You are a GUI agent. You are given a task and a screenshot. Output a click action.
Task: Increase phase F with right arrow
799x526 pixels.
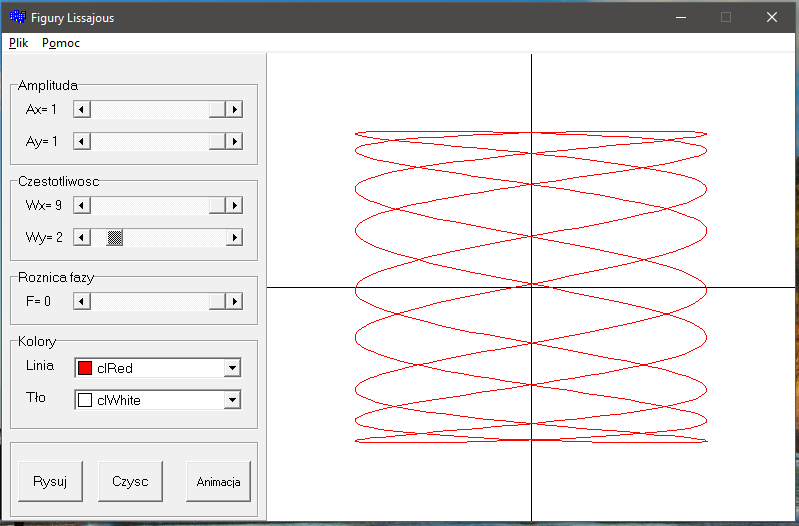[x=234, y=301]
